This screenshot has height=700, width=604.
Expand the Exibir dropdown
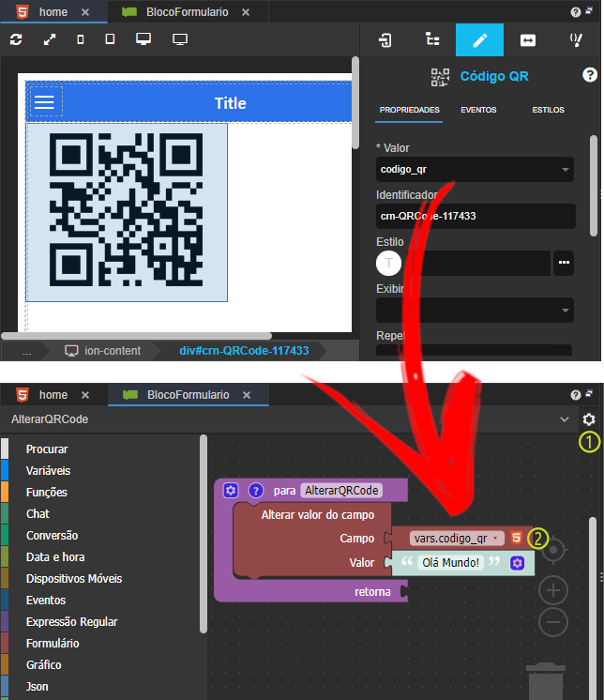[475, 310]
